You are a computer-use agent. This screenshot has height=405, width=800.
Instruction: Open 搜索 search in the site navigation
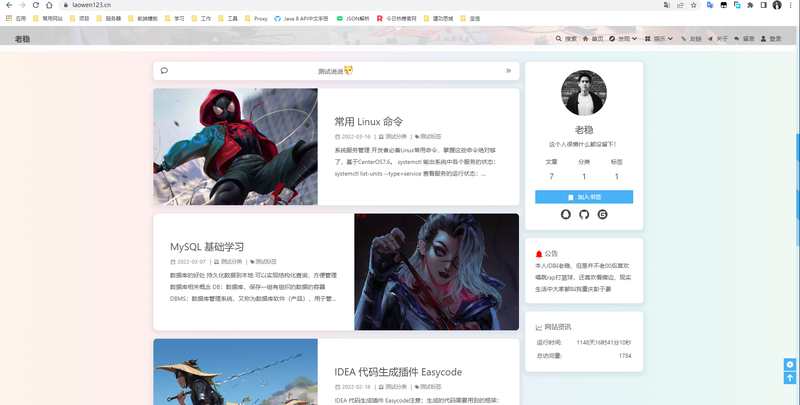pos(566,39)
